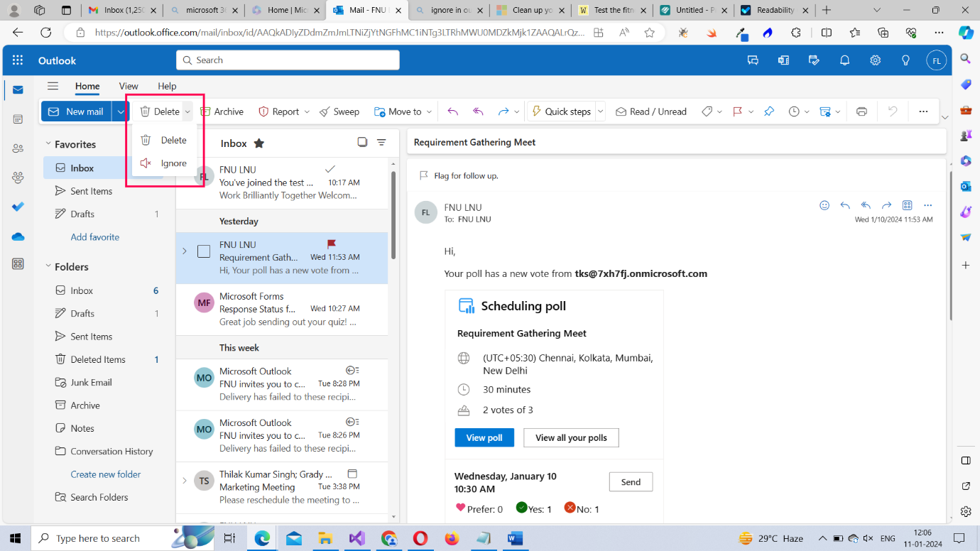The height and width of the screenshot is (551, 980).
Task: Open the Calendar icon in the left rail
Action: coord(18,119)
